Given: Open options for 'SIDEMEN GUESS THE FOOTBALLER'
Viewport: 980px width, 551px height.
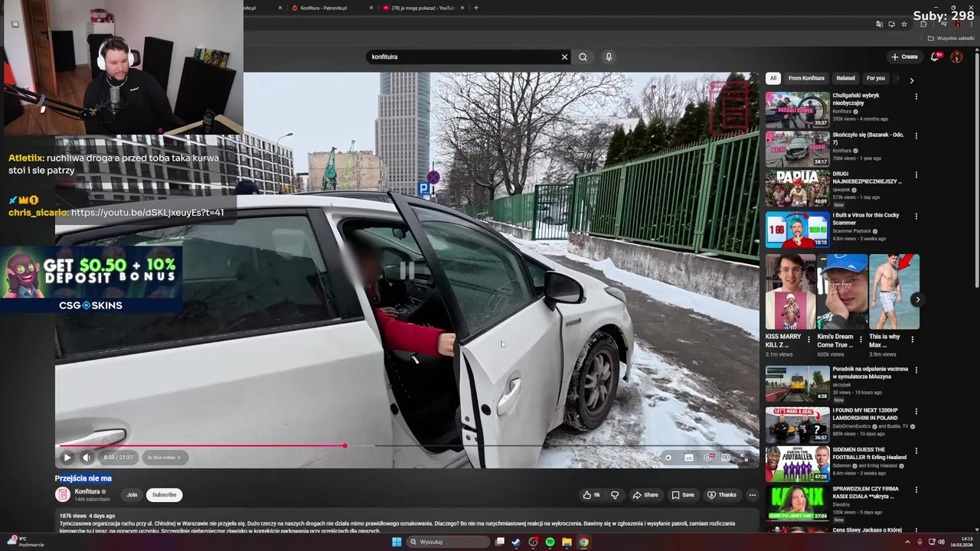Looking at the screenshot, I should tap(916, 452).
